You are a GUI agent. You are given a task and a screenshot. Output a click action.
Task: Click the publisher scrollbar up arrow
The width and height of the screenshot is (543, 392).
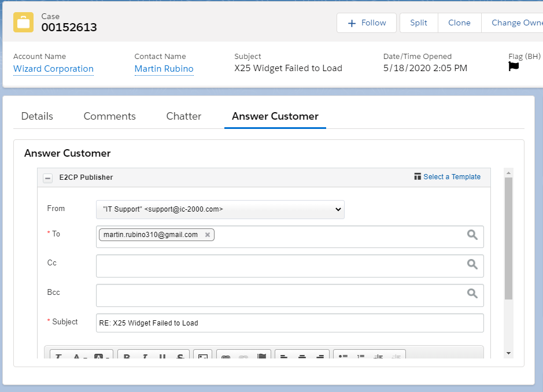click(x=508, y=173)
